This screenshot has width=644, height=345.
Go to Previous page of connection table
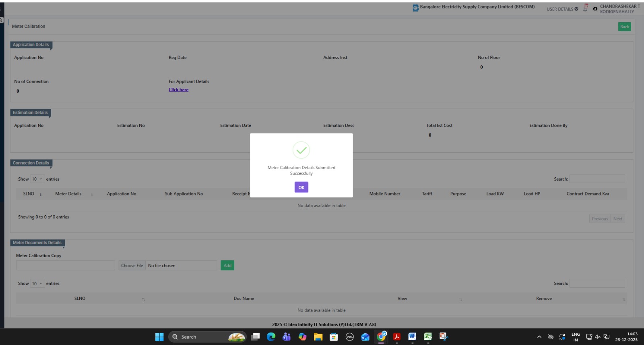pos(600,219)
